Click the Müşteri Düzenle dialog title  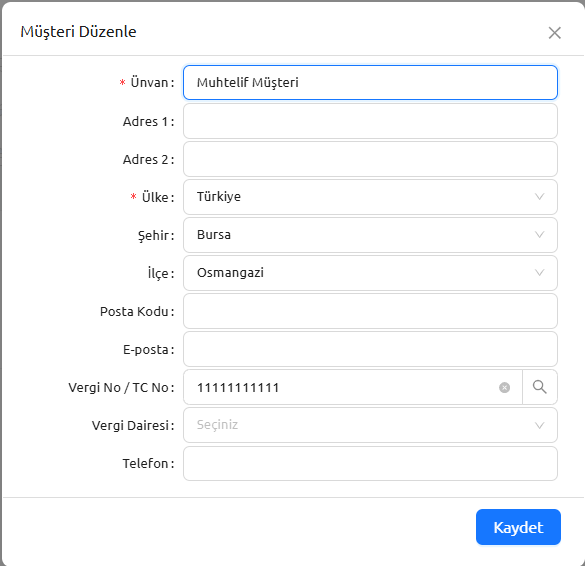coord(78,32)
